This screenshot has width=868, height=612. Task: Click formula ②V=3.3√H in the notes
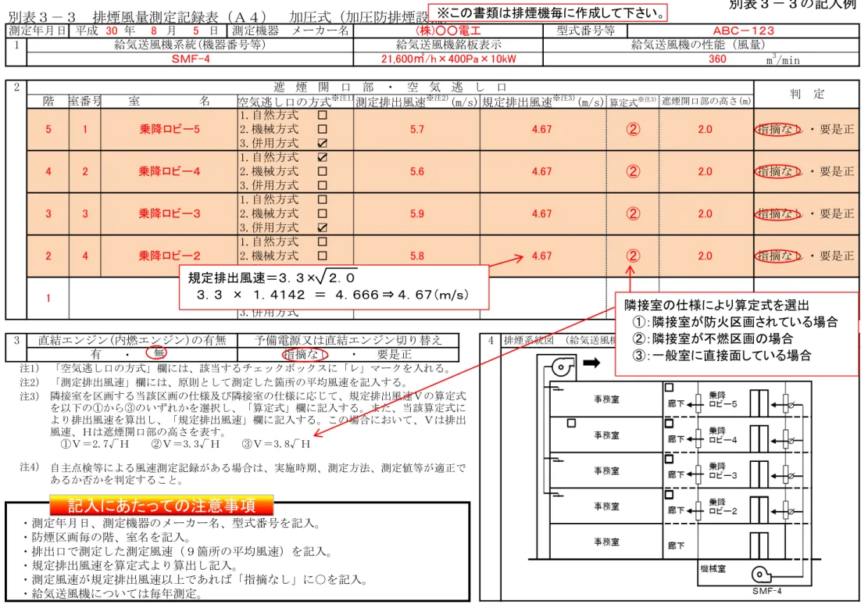[185, 444]
